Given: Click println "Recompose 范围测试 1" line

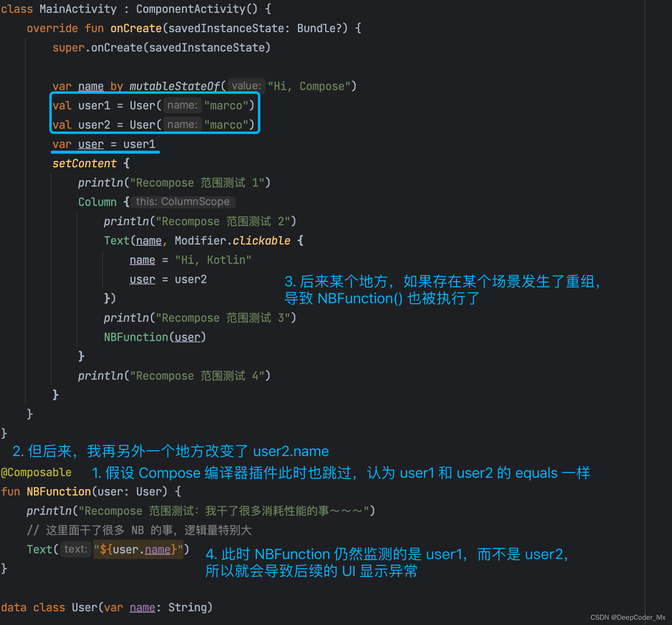Looking at the screenshot, I should [174, 183].
